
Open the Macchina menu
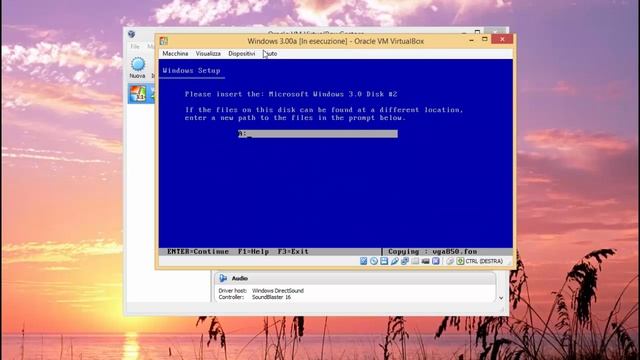pos(175,53)
